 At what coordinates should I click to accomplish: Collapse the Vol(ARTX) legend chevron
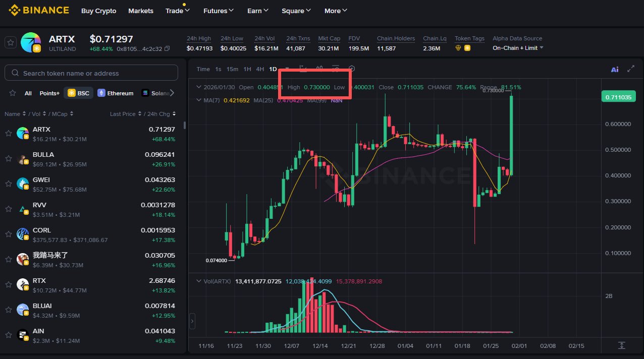[x=198, y=281]
